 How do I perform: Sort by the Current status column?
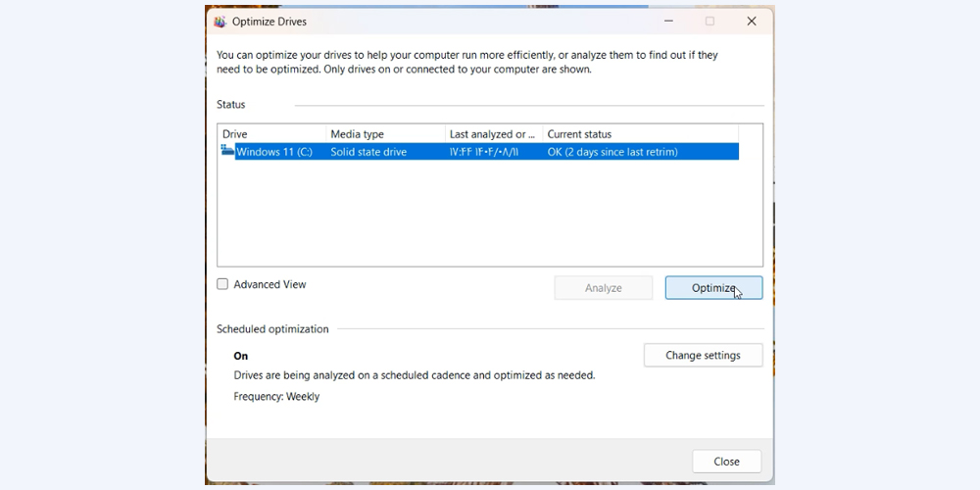pyautogui.click(x=639, y=134)
